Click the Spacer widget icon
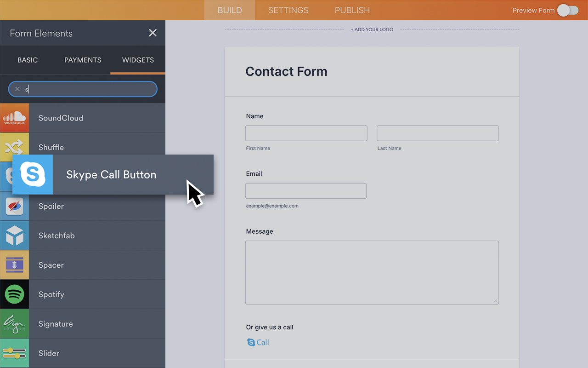 (x=14, y=265)
